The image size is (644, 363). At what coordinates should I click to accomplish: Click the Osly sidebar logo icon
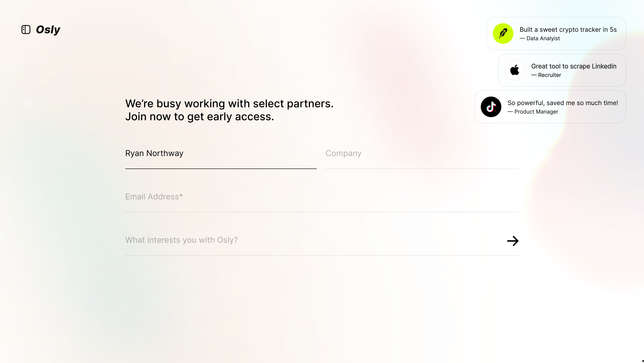[x=26, y=30]
